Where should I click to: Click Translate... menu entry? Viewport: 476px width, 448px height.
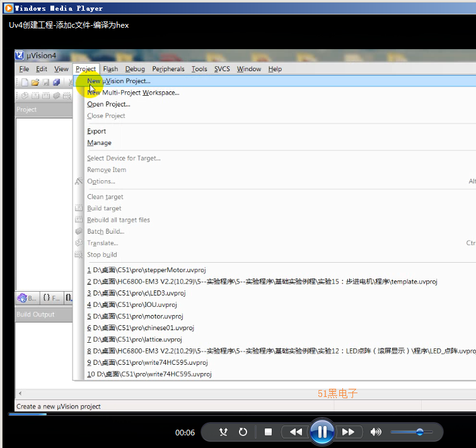(x=275, y=243)
